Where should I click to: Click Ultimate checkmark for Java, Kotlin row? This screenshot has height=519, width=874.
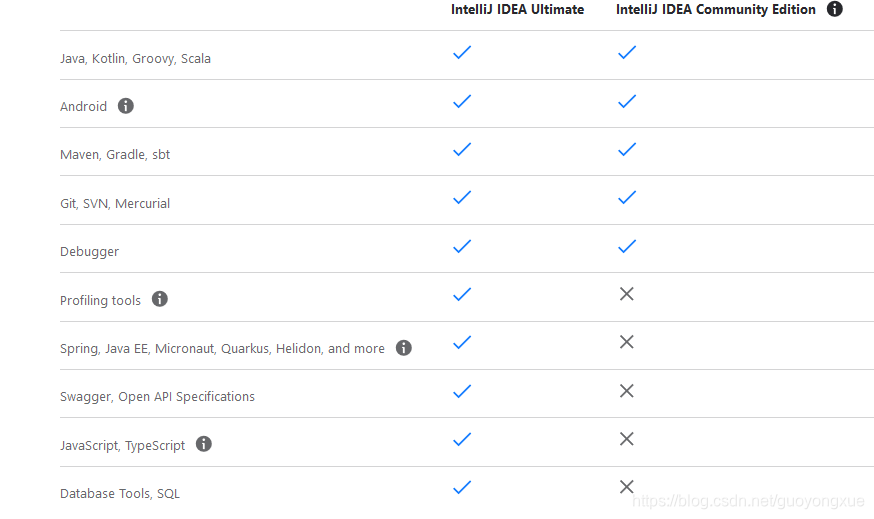pyautogui.click(x=461, y=53)
